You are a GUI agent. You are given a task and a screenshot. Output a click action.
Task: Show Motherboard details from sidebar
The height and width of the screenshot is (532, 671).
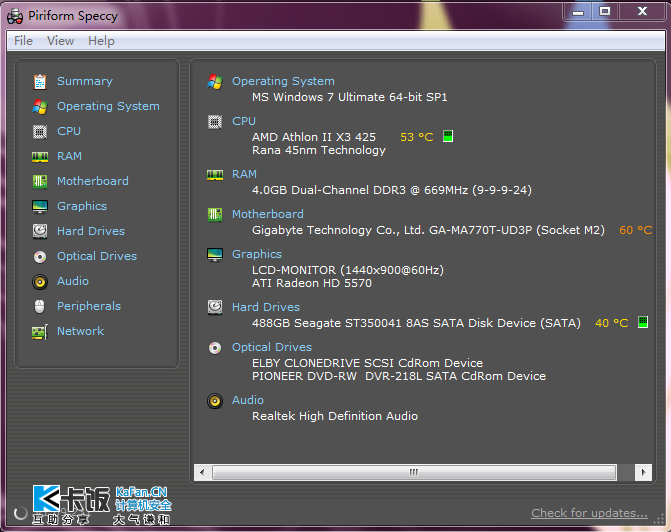pyautogui.click(x=93, y=181)
